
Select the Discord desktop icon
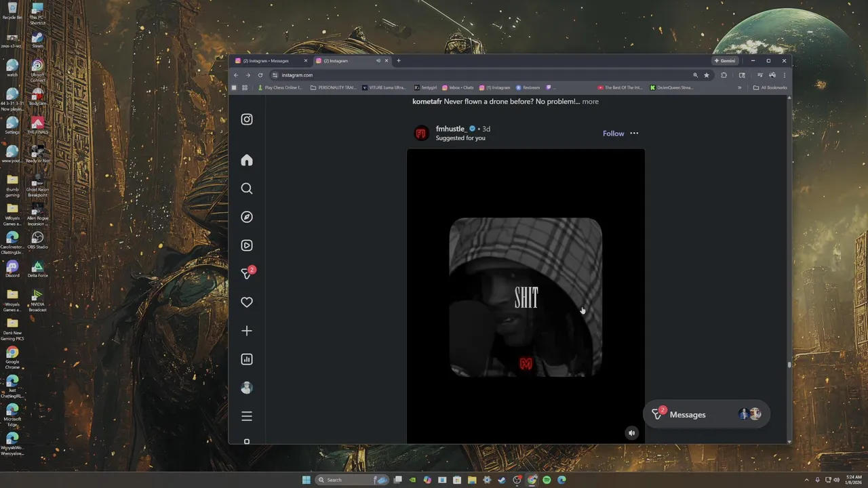[12, 268]
